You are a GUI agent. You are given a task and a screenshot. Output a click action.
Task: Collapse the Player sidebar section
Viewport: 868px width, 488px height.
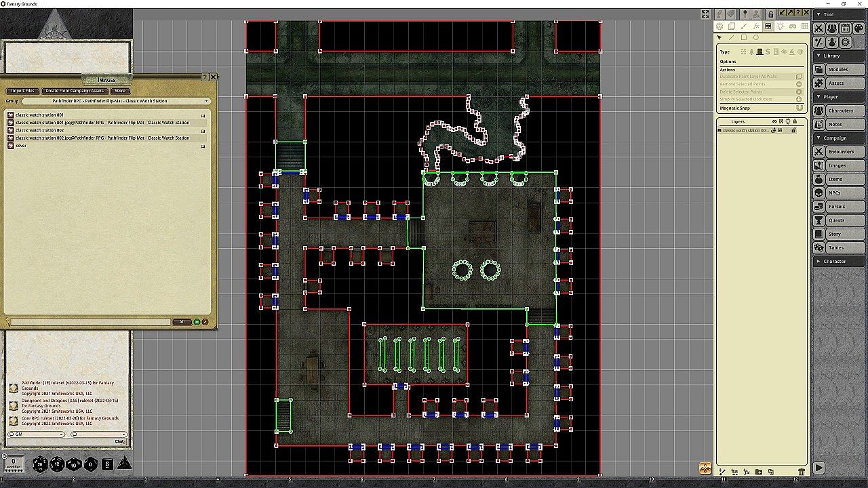pos(839,97)
